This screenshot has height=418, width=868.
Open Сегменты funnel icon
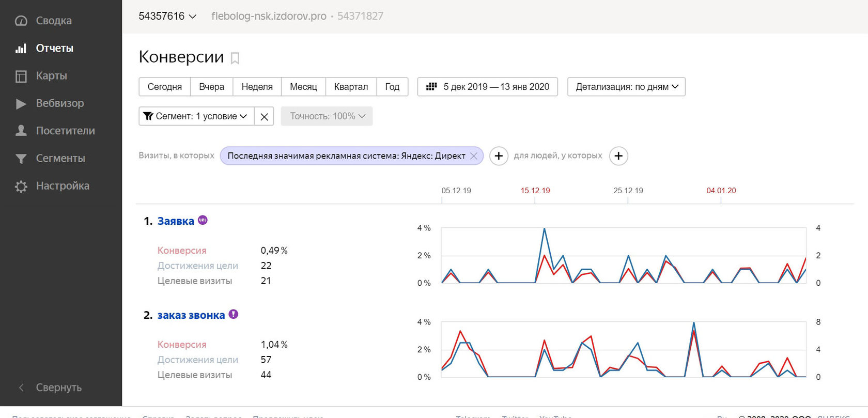pos(21,159)
